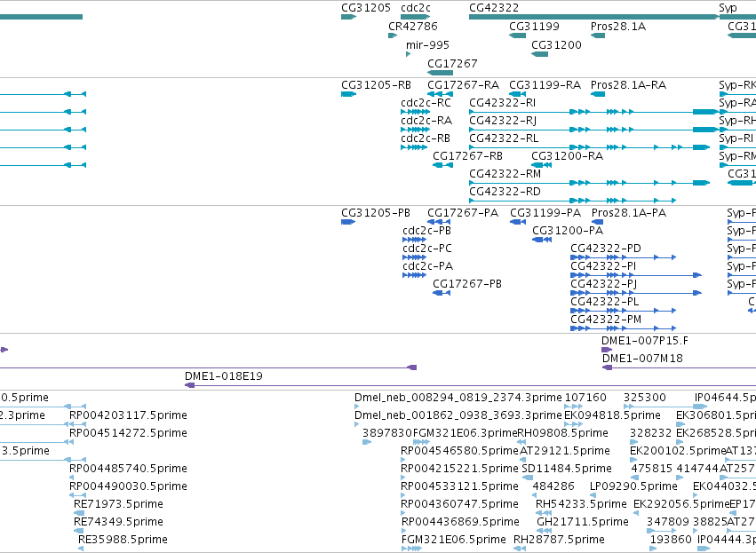This screenshot has width=756, height=553.
Task: Click EST RP004490030.5prime
Action: tap(128, 486)
